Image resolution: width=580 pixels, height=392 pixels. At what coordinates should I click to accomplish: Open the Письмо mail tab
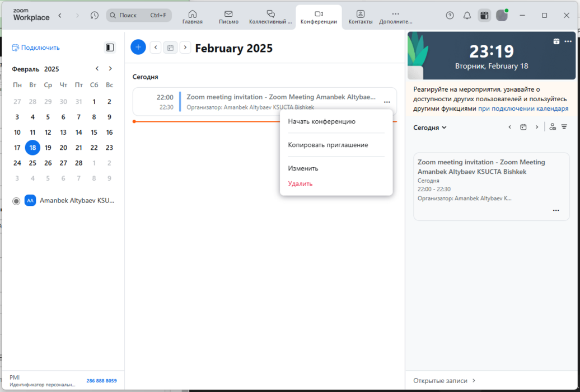pyautogui.click(x=228, y=17)
